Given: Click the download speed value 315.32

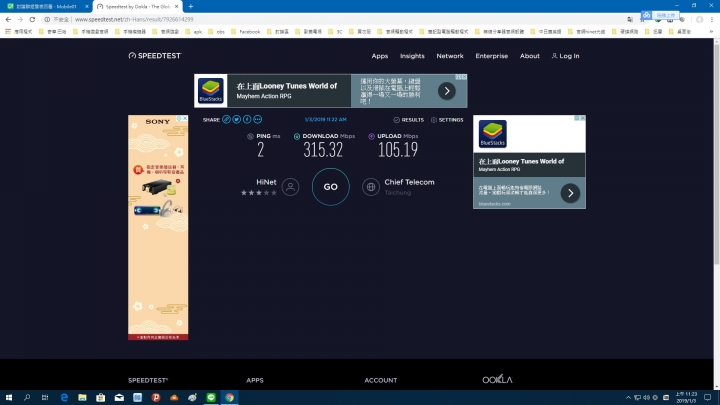Looking at the screenshot, I should click(323, 150).
